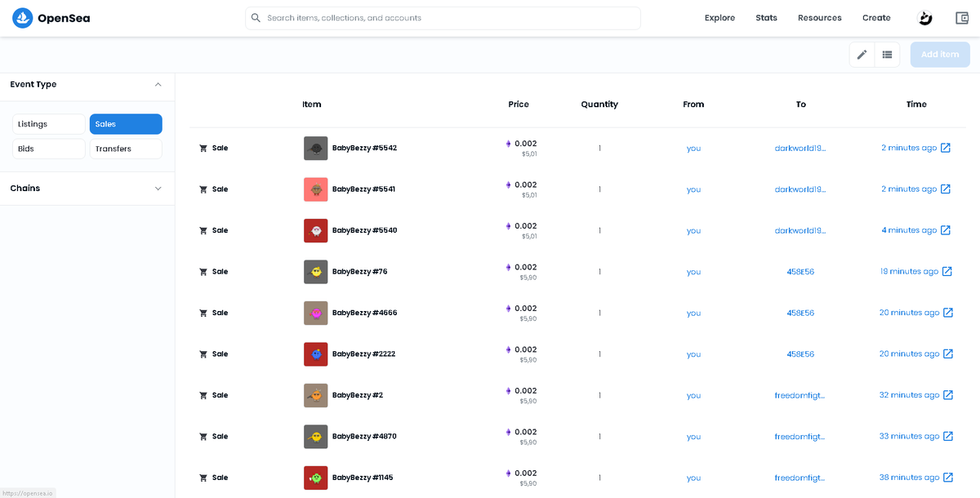
Task: Open external link for BabyBezzy #5542 sale
Action: click(946, 148)
